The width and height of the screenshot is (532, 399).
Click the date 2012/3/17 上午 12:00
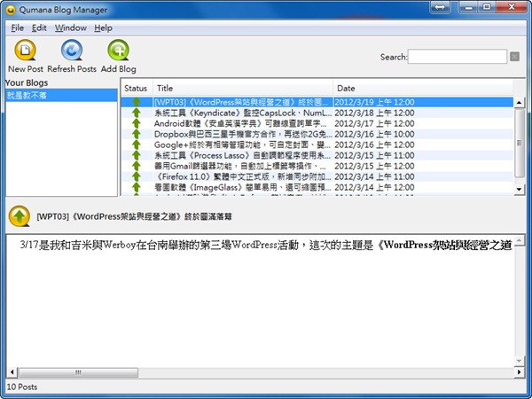[x=374, y=123]
